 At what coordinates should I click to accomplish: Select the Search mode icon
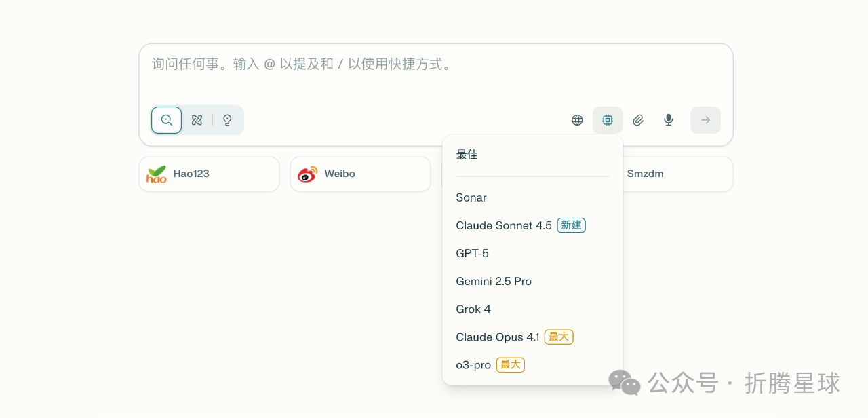point(166,120)
